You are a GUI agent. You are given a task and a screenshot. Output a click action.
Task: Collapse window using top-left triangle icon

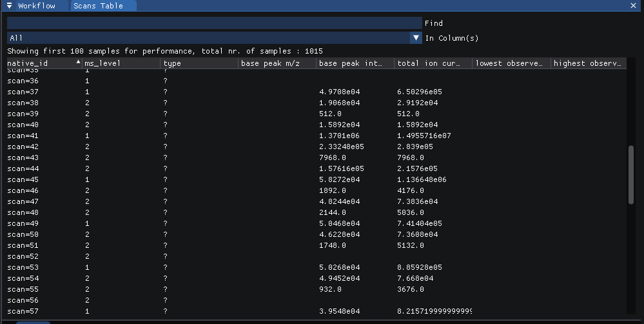(9, 6)
